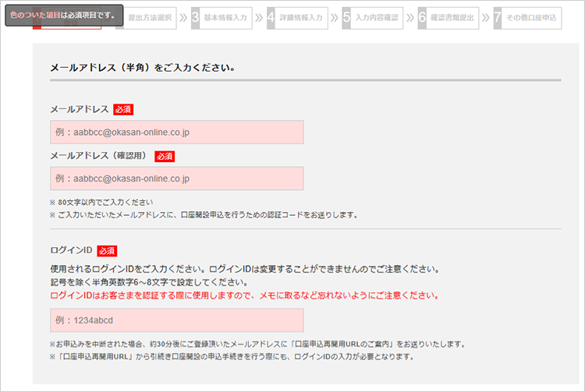Select step 4 詳細情報入力
Screen dimensions: 585x392
(x=297, y=18)
